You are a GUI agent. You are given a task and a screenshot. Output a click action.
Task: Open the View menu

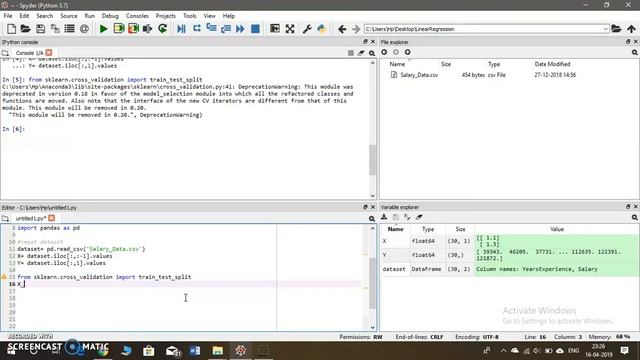(x=209, y=16)
